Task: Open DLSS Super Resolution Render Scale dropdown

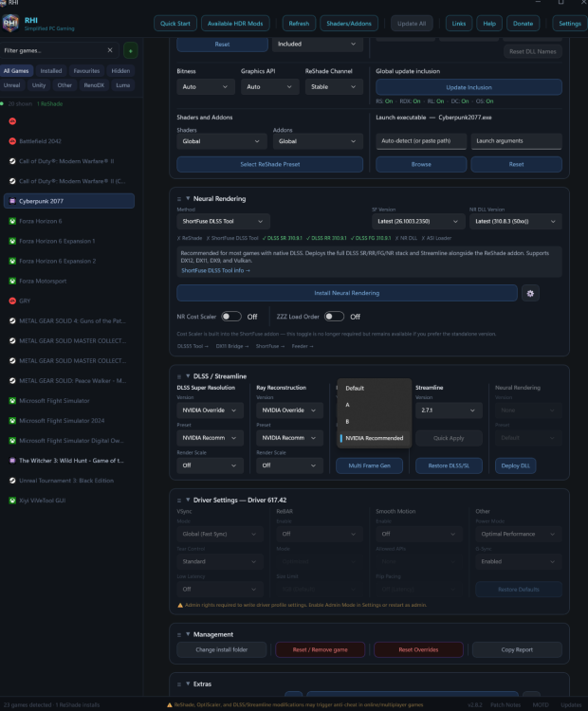Action: click(x=210, y=465)
